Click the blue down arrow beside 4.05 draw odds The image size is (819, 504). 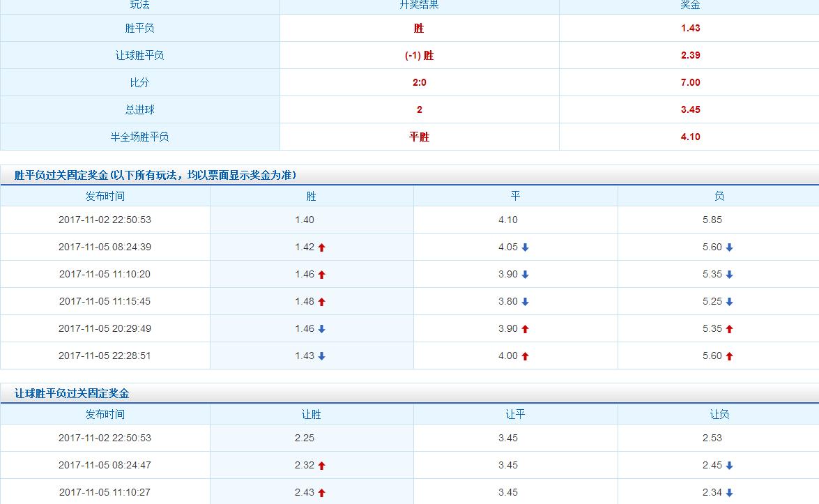pyautogui.click(x=526, y=247)
